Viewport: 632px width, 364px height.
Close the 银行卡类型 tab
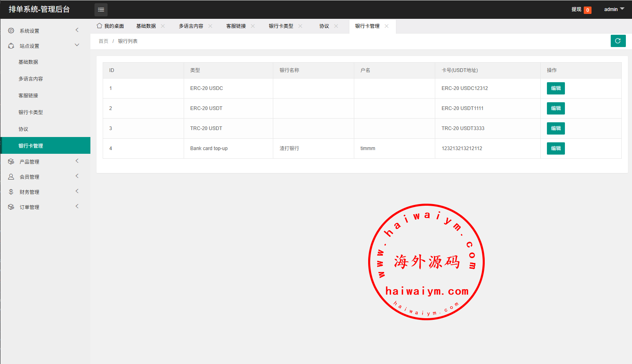[x=300, y=26]
